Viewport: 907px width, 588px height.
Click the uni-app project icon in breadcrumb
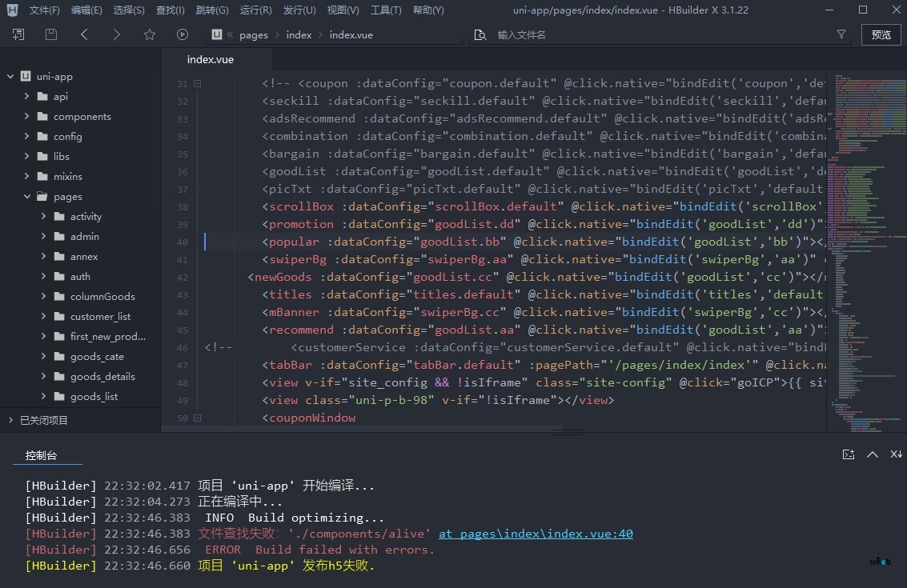point(217,34)
